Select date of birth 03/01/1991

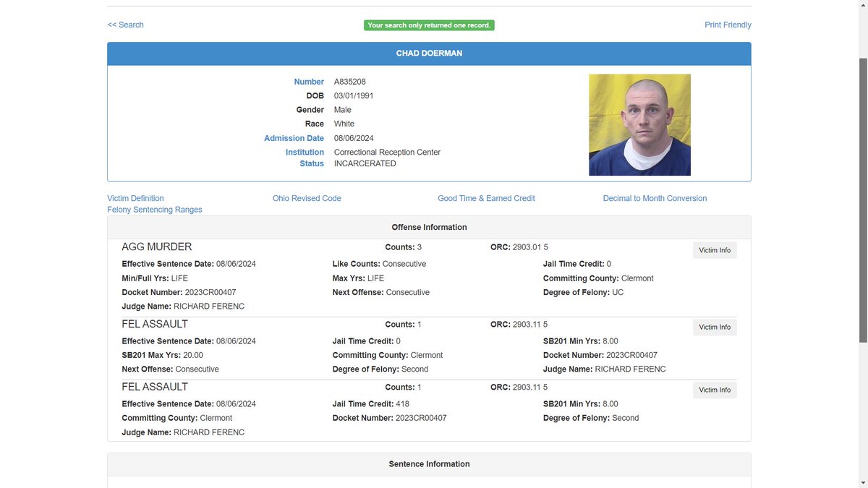(x=354, y=95)
